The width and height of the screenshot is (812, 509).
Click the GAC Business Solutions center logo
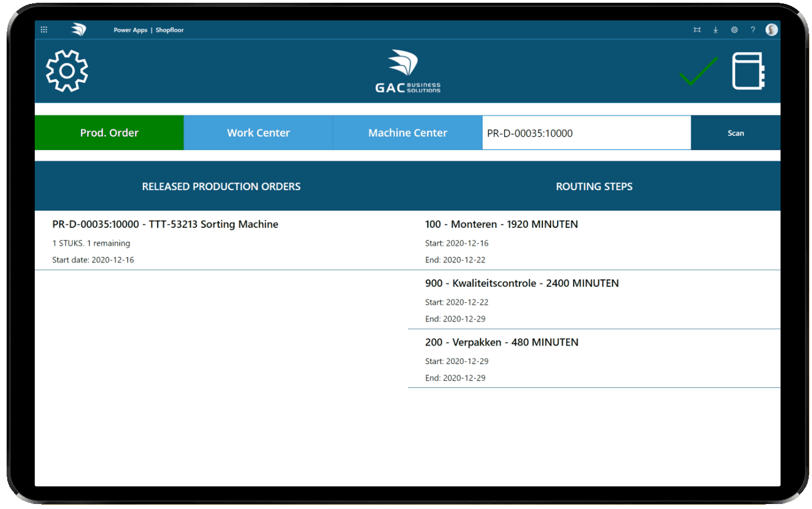tap(408, 71)
